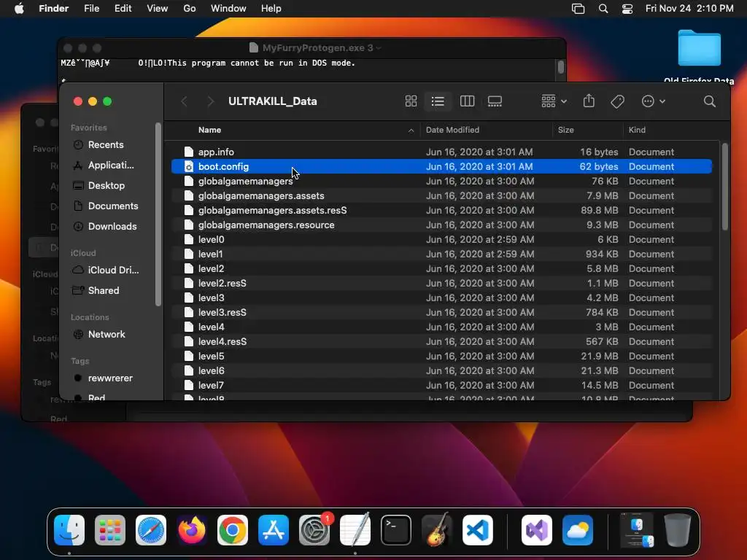Click the Finder window search icon

[709, 101]
